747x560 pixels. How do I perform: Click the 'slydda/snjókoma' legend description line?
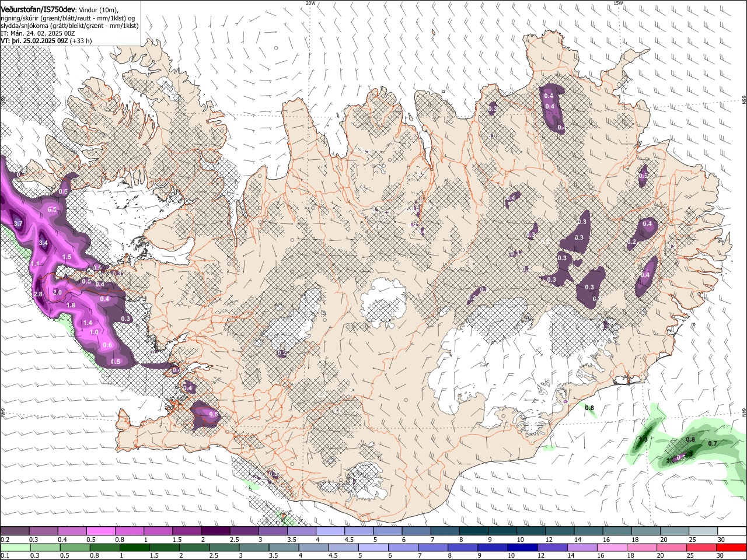click(69, 26)
